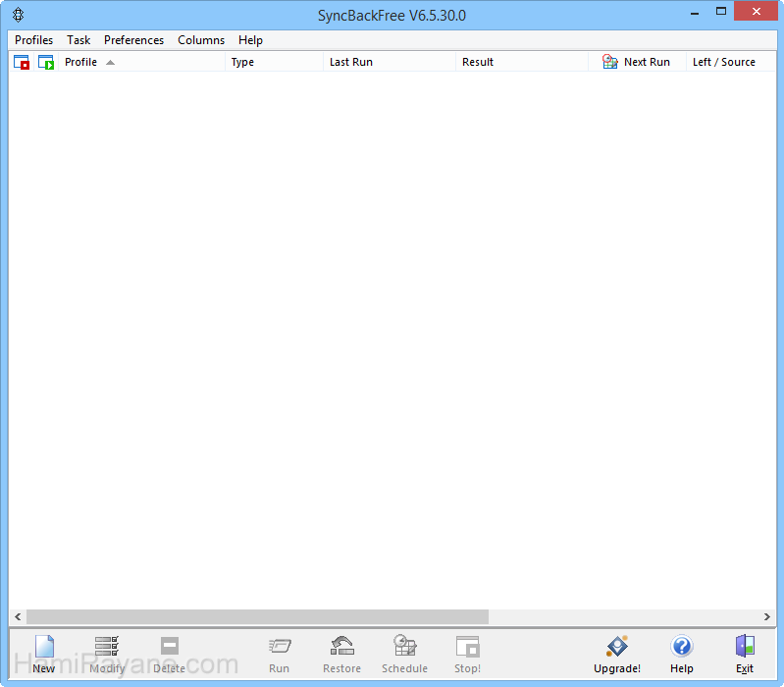Viewport: 784px width, 687px height.
Task: Sort by the Type column header
Action: [x=274, y=62]
